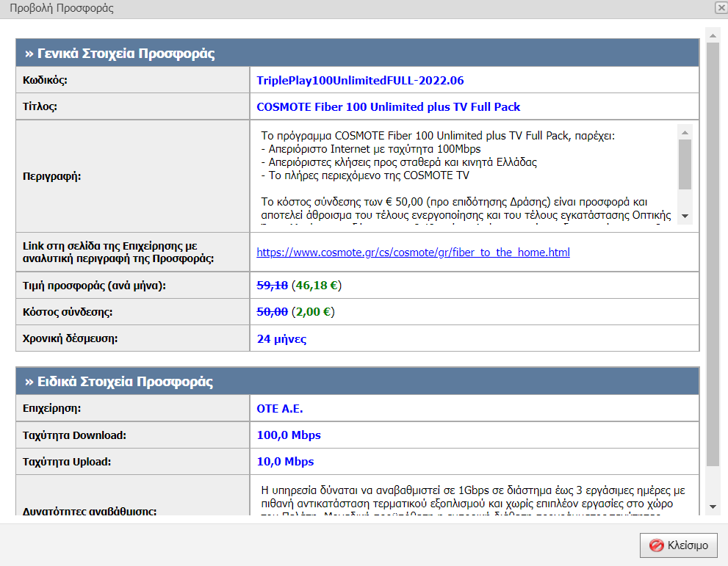Click the main panel vertical scrollbar thumb
Screen dimensions: 728x566
pyautogui.click(x=713, y=254)
